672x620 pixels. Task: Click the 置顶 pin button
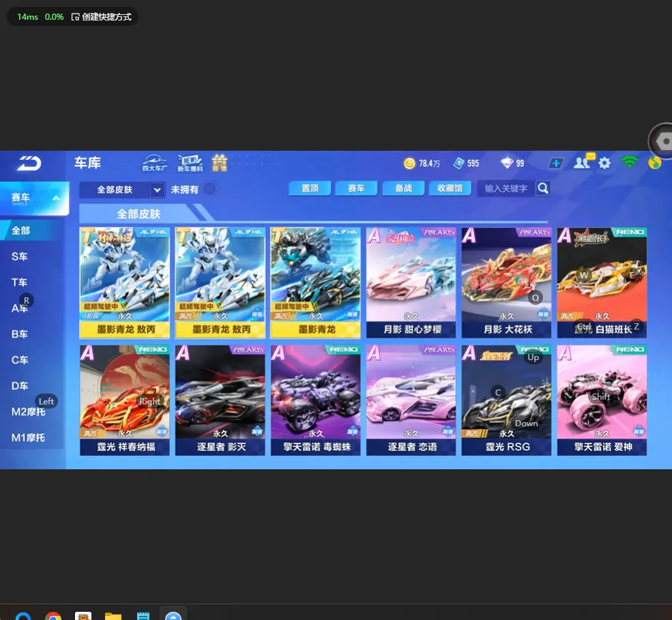coord(310,188)
